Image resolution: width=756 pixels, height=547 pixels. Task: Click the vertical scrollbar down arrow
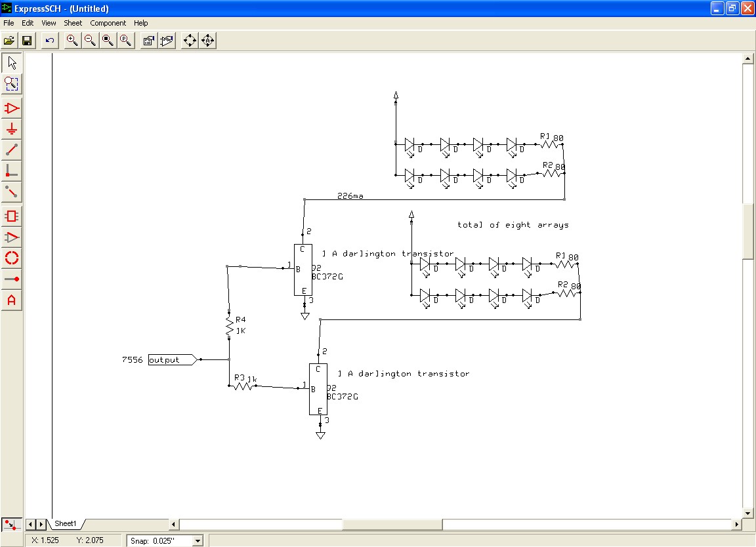click(748, 513)
